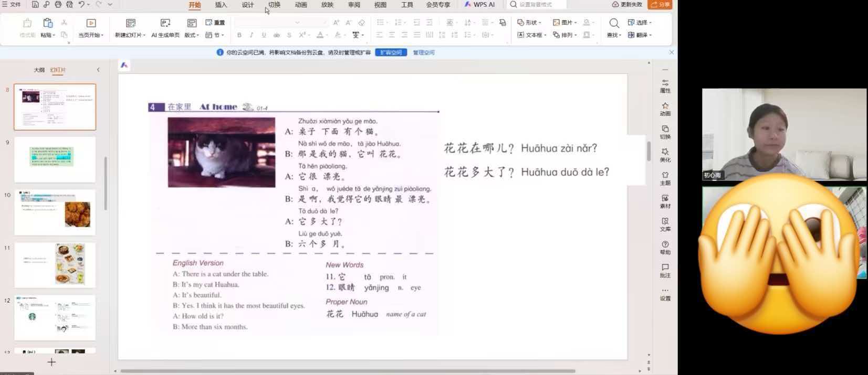Image resolution: width=868 pixels, height=375 pixels.
Task: Switch to the 设计 design tab
Action: coord(248,5)
